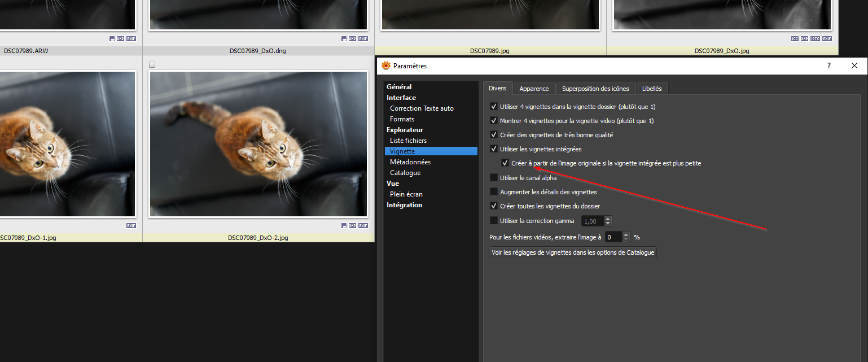
Task: Select Vue in the settings tree
Action: (393, 184)
